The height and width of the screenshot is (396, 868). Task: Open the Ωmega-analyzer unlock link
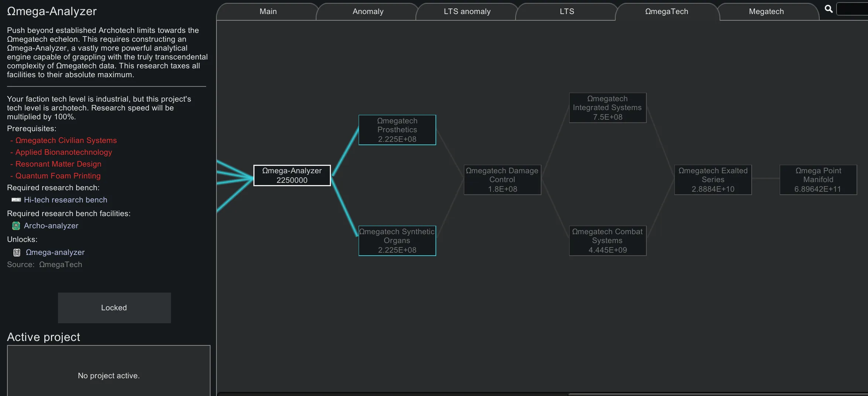(55, 252)
